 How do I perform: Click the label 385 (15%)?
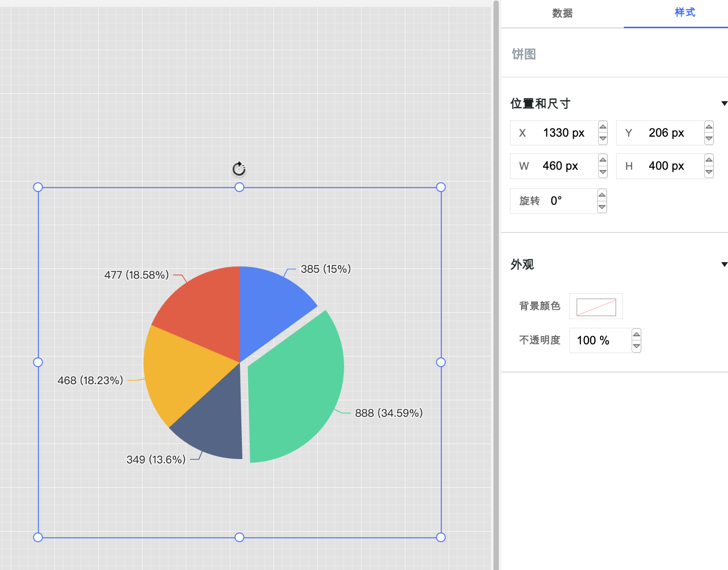[326, 269]
